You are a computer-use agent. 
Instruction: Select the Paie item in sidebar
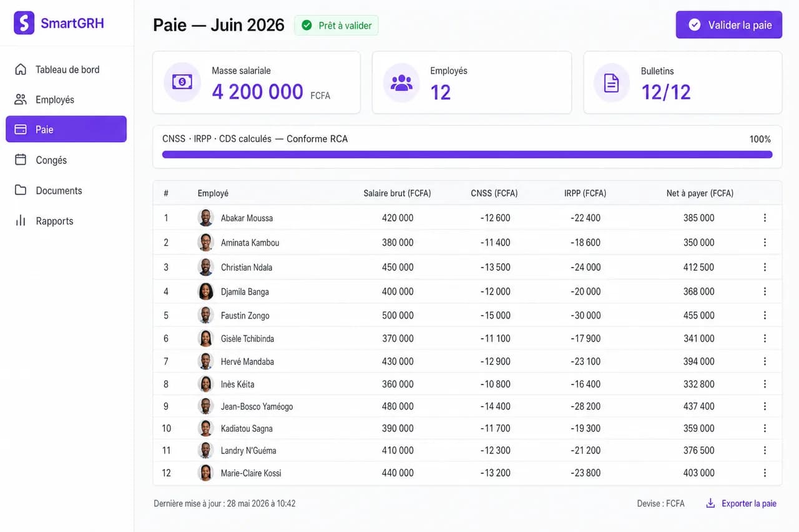[x=66, y=129]
